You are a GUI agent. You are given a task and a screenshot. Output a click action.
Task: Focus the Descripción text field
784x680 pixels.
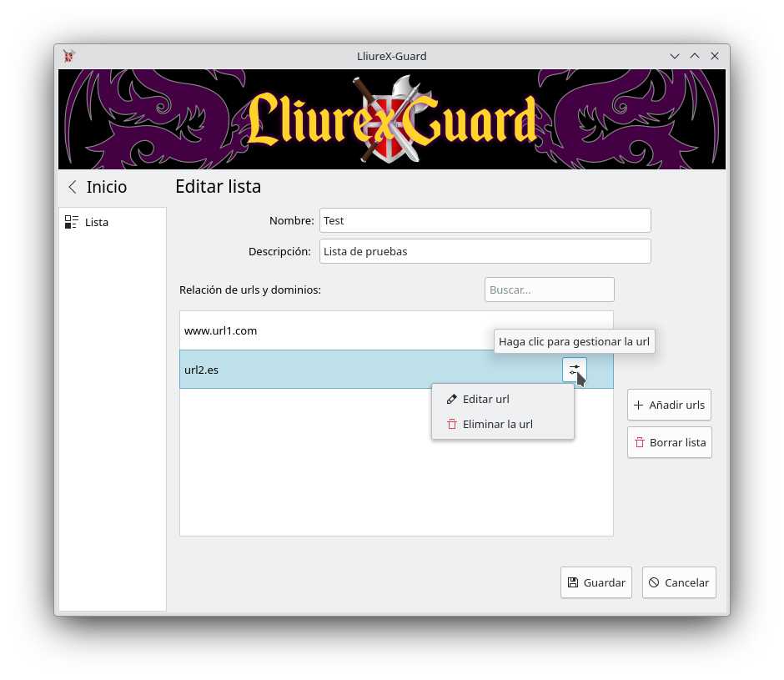485,251
